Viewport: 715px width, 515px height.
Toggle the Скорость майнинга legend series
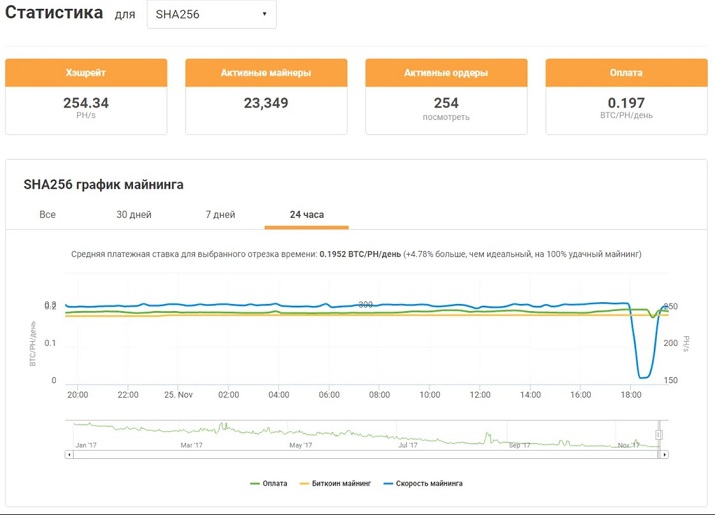coord(423,484)
